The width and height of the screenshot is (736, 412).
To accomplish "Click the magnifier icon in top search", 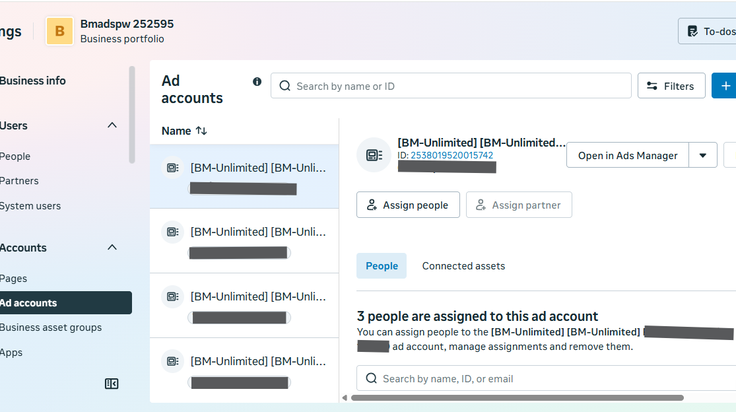I will point(284,86).
